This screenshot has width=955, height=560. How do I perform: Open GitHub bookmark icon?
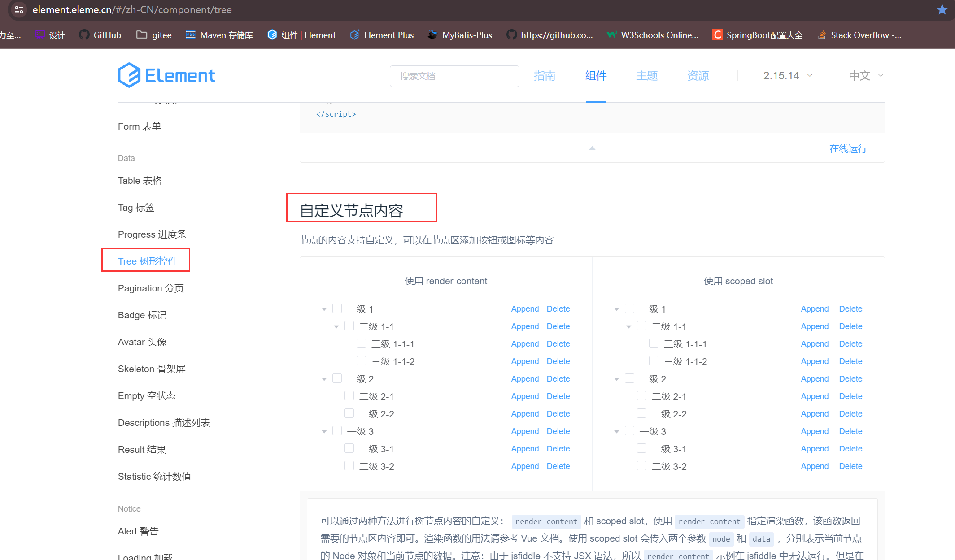click(84, 35)
